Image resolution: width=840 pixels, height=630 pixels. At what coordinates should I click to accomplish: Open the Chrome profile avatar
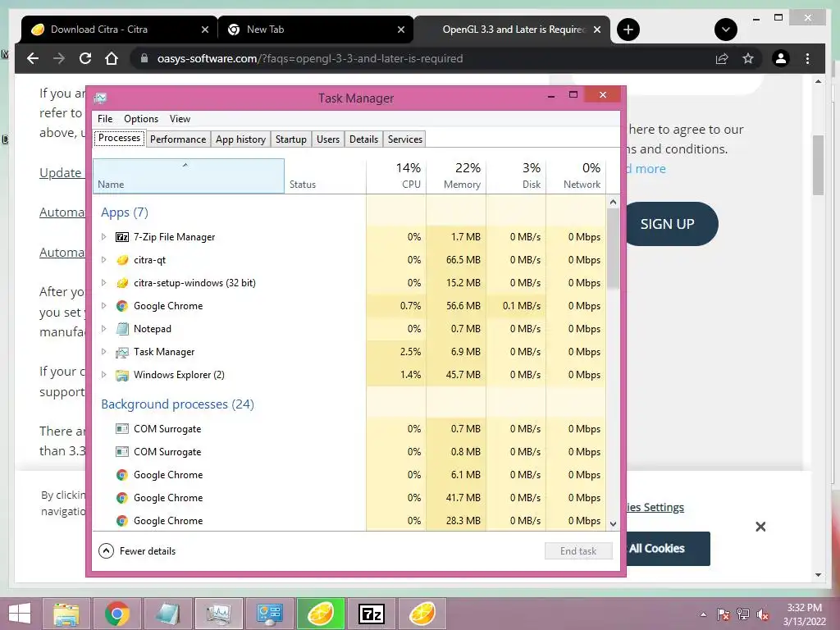pyautogui.click(x=781, y=58)
